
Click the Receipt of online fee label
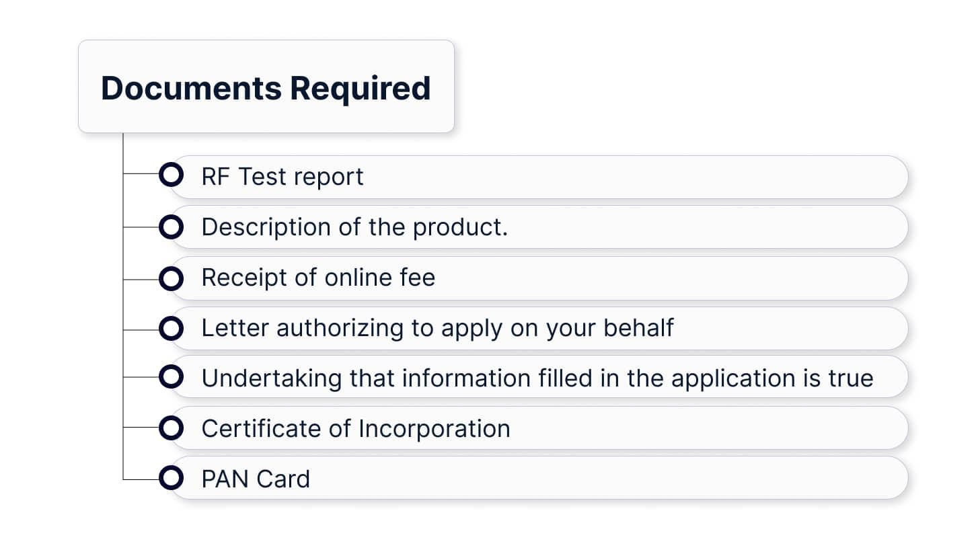tap(318, 278)
